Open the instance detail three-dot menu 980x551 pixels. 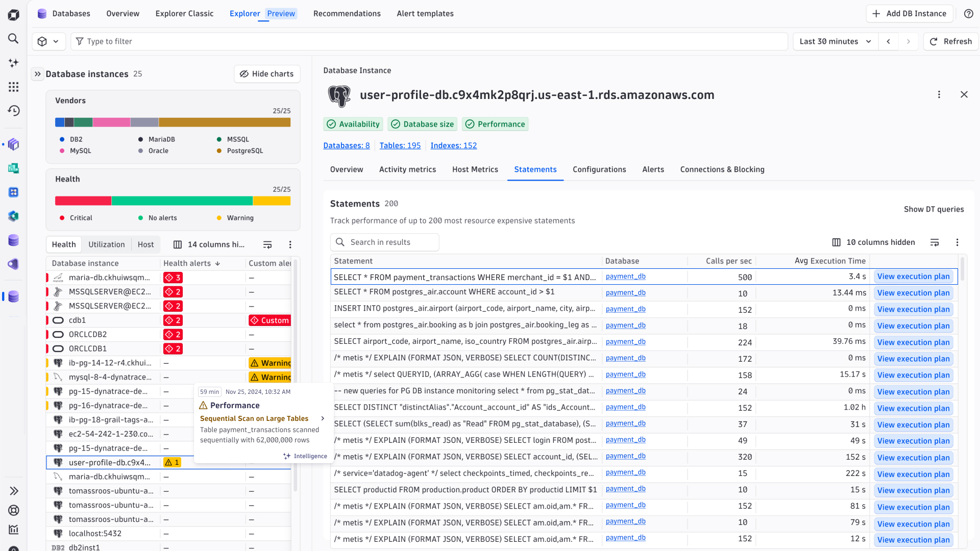pos(939,95)
